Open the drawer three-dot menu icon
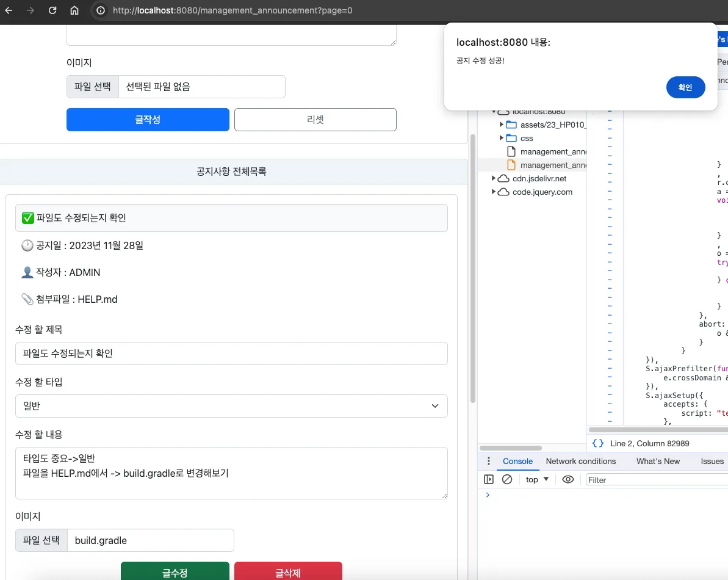This screenshot has height=580, width=728. (x=488, y=461)
